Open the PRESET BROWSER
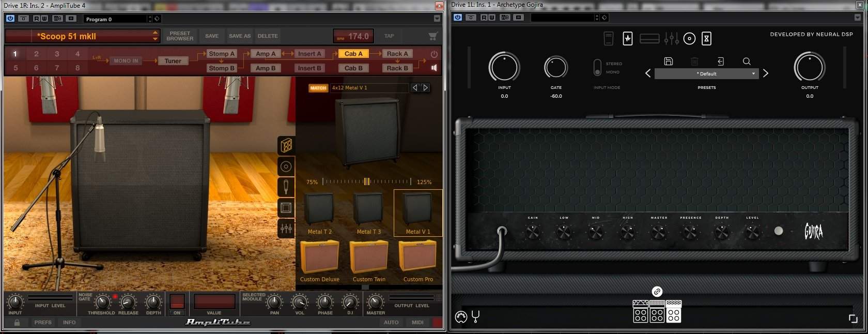The image size is (868, 334). [180, 36]
